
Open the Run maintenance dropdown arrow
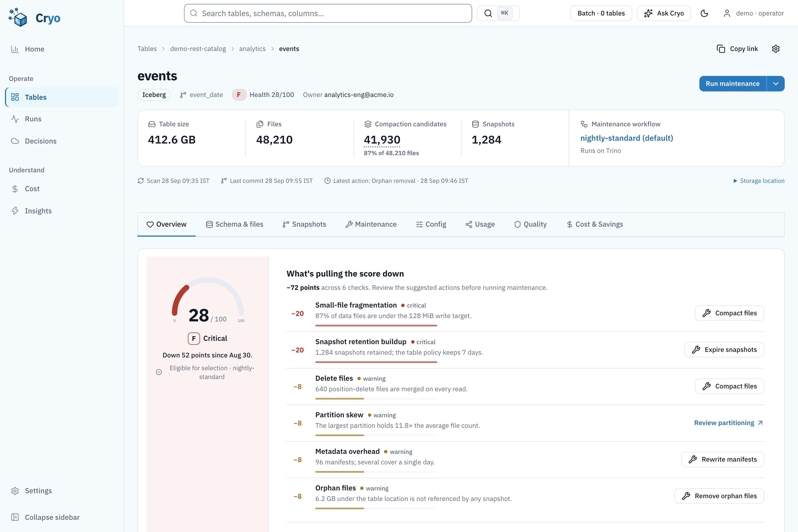776,84
